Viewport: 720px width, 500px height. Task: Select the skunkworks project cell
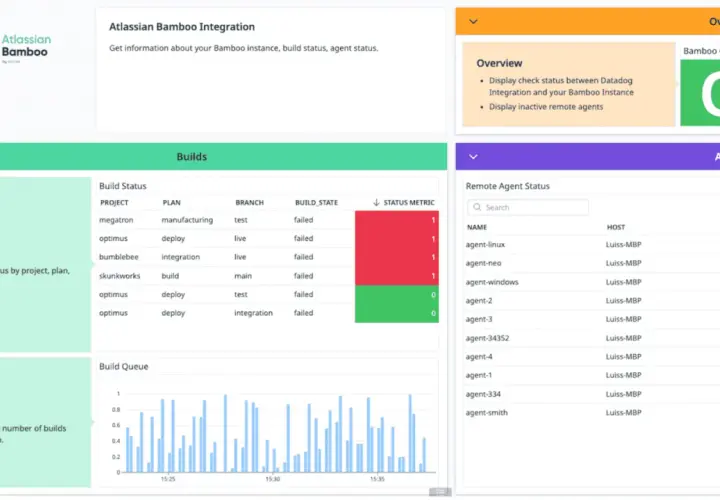click(x=119, y=276)
